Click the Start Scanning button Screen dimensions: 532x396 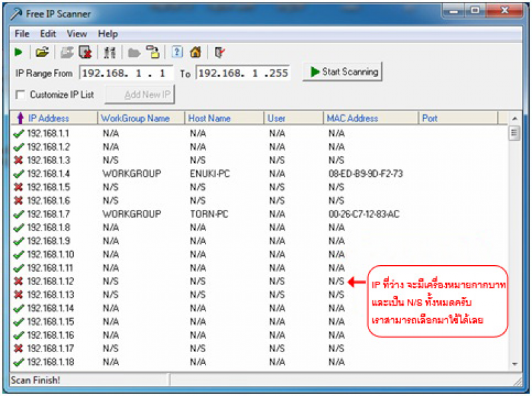tap(342, 72)
